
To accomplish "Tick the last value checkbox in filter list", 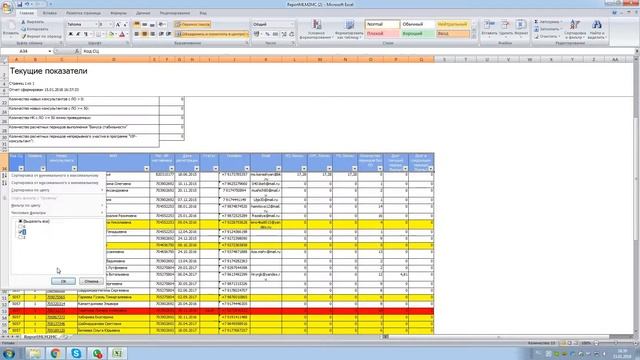I will pyautogui.click(x=21, y=237).
